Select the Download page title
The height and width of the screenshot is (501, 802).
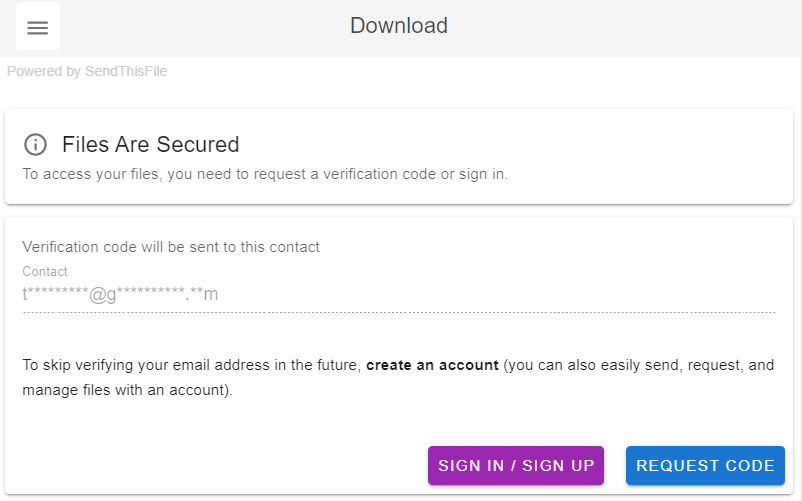tap(399, 26)
